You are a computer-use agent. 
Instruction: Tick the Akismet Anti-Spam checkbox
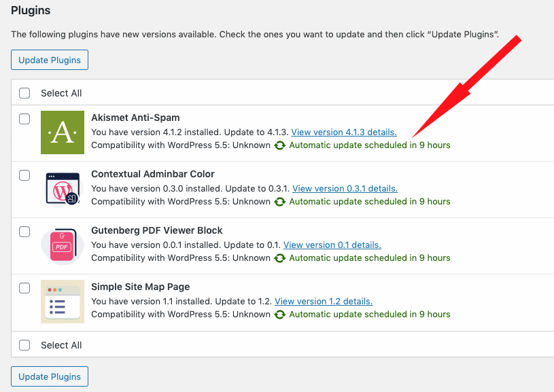pyautogui.click(x=24, y=119)
